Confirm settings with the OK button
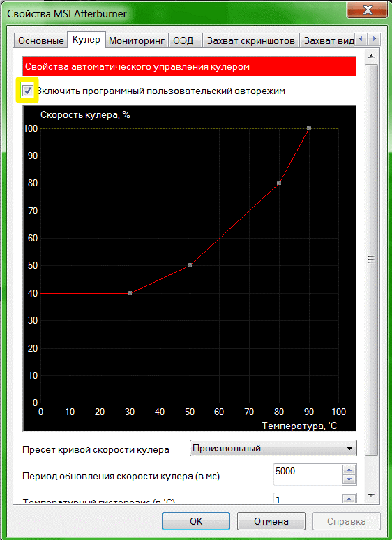392x540 pixels. (196, 521)
